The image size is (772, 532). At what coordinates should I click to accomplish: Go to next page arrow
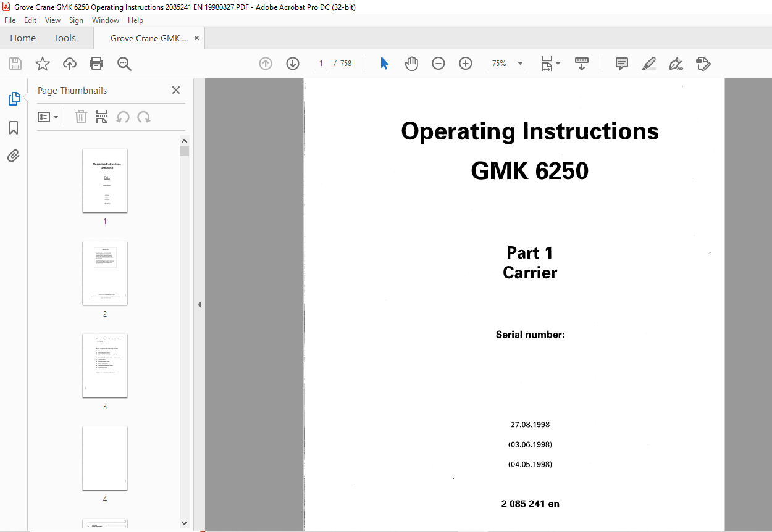[293, 64]
